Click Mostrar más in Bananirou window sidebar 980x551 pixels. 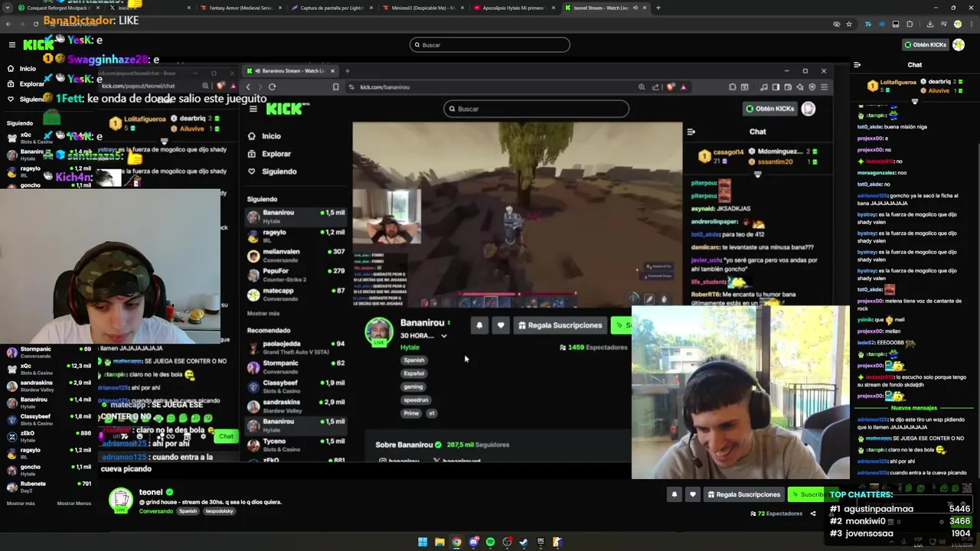point(263,313)
